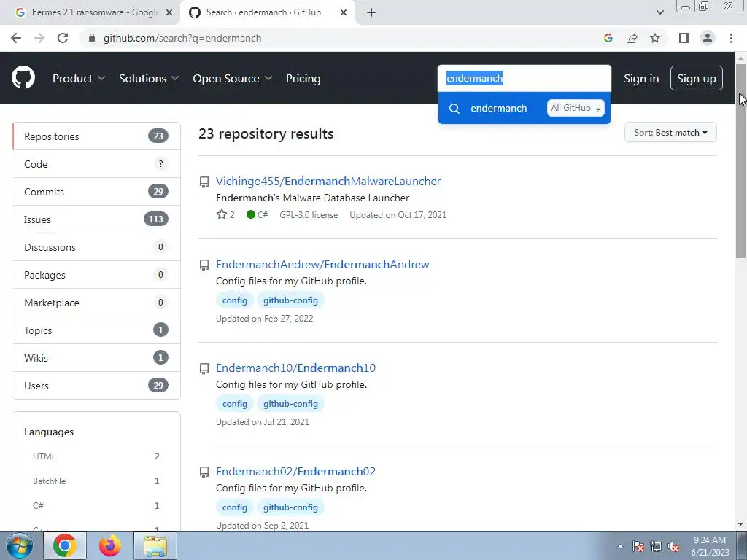747x560 pixels.
Task: Expand the Product menu
Action: (x=79, y=78)
